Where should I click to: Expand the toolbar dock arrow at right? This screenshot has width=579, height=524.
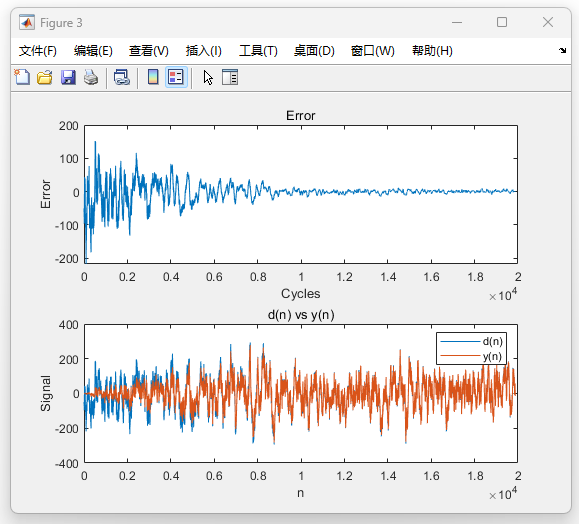pyautogui.click(x=562, y=51)
